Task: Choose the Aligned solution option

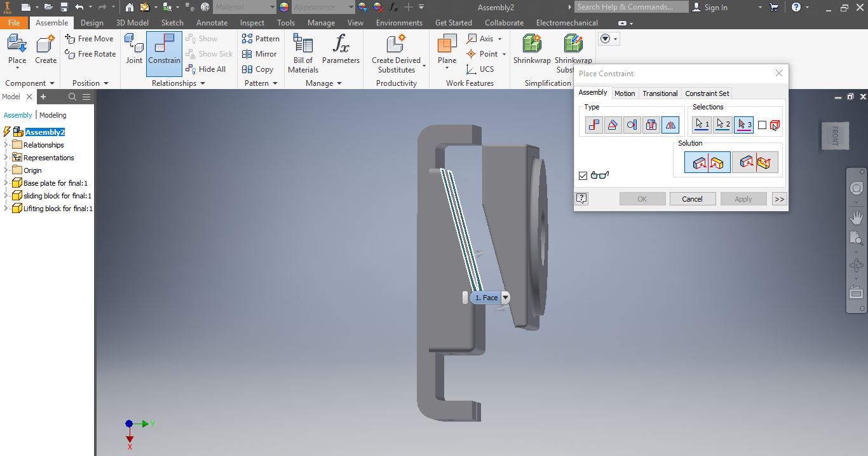Action: click(x=755, y=162)
